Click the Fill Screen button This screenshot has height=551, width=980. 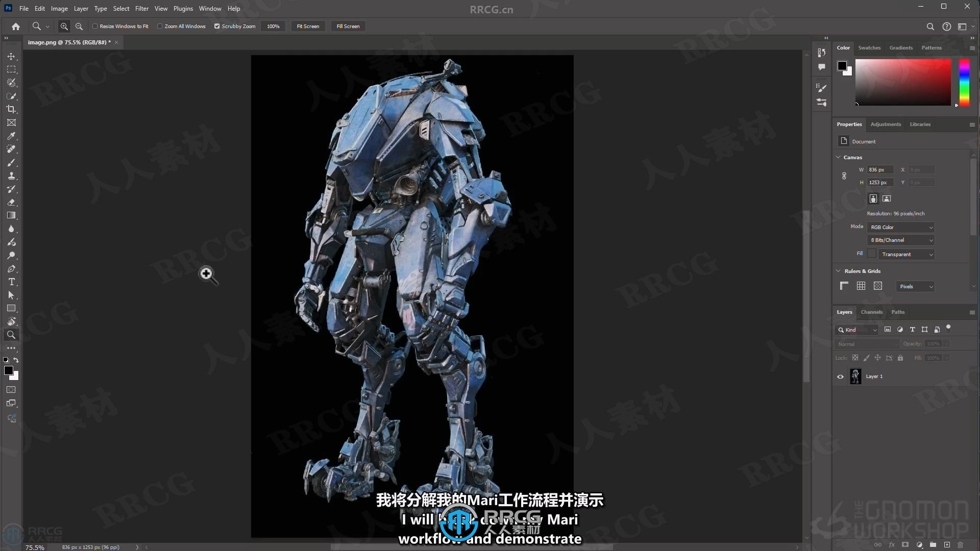[348, 26]
